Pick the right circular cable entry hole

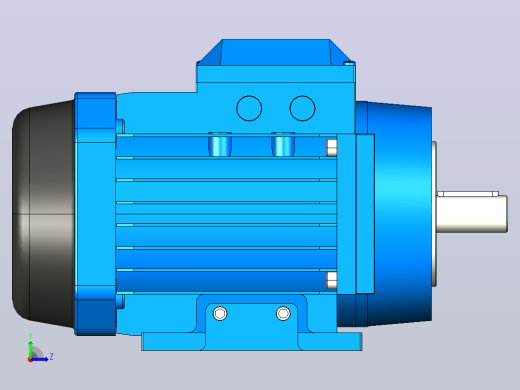tap(302, 108)
